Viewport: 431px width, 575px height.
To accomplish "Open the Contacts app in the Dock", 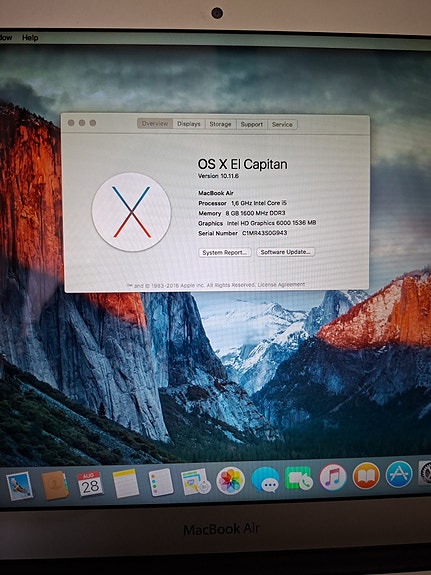I will pyautogui.click(x=55, y=485).
